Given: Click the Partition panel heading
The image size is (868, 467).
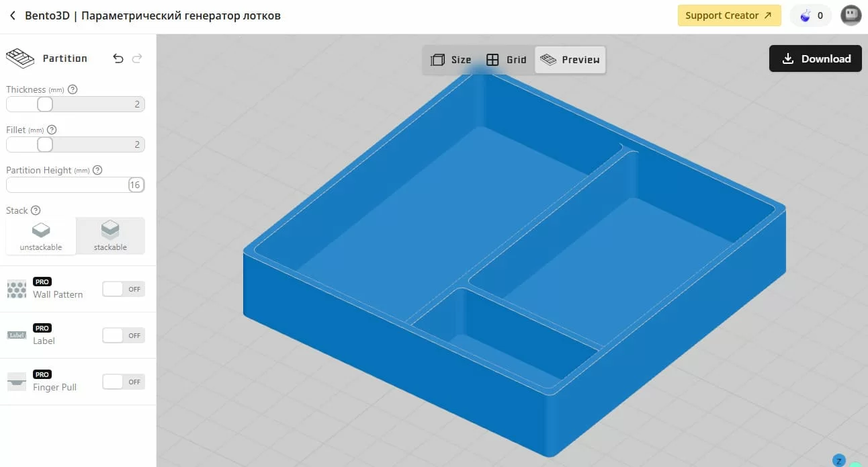Looking at the screenshot, I should (x=65, y=58).
